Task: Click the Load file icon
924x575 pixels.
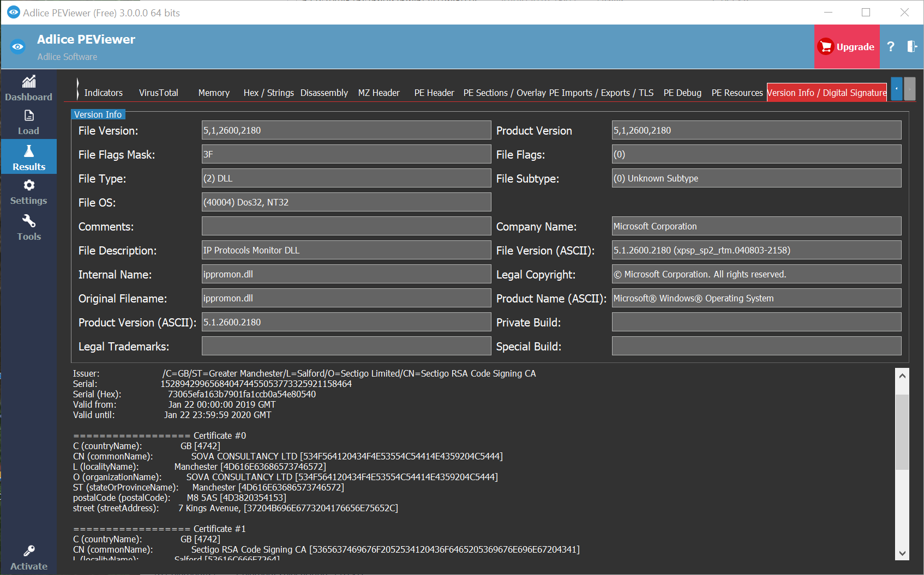Action: [29, 116]
